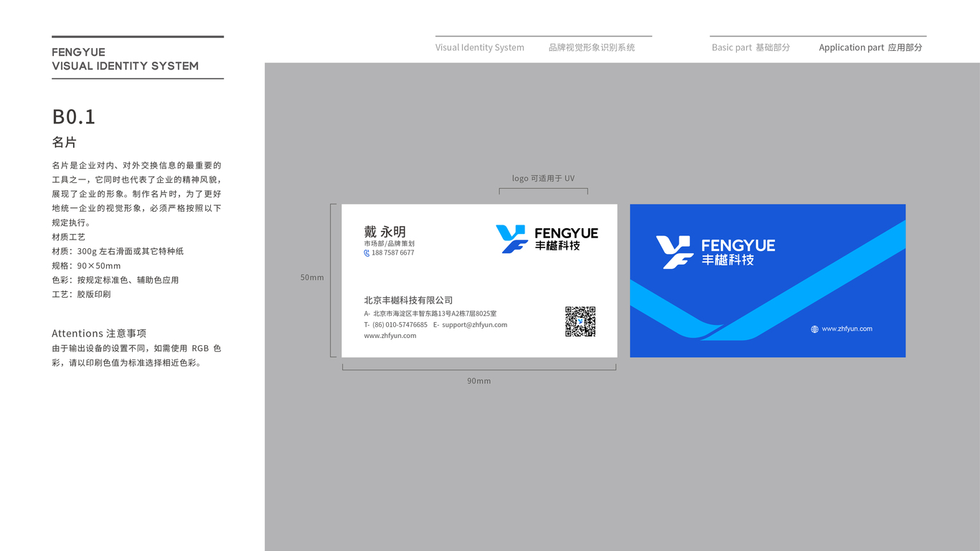Click company name "北京丰樾科技有限公司"
Viewport: 980px width, 551px height.
[408, 301]
